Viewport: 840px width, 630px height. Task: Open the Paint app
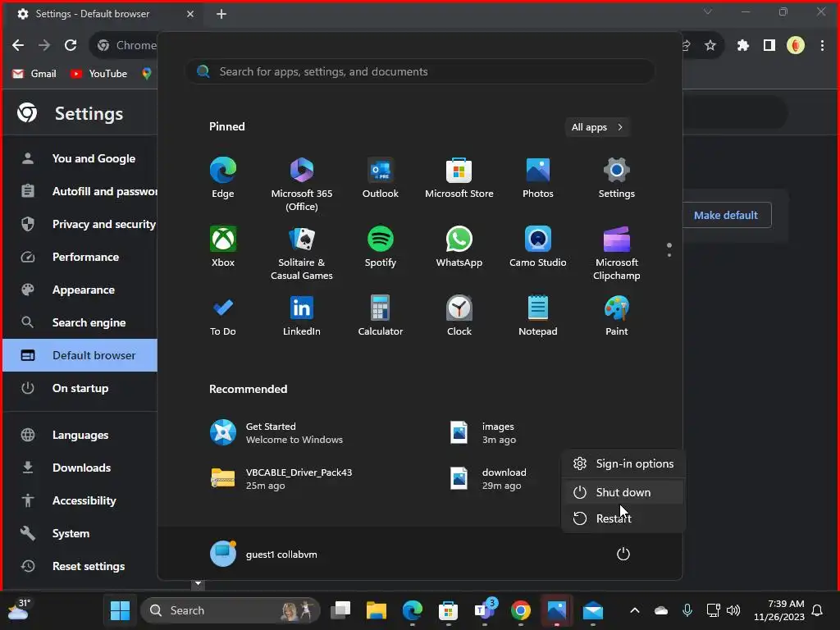[617, 316]
